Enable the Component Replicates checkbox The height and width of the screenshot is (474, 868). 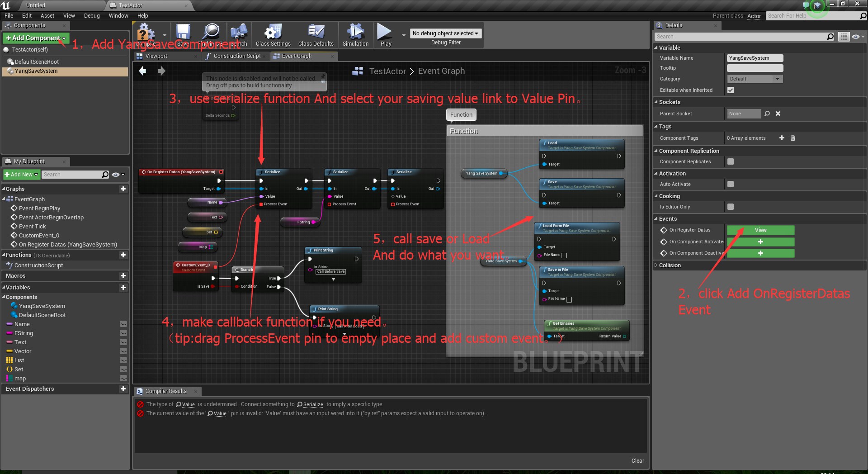(731, 161)
